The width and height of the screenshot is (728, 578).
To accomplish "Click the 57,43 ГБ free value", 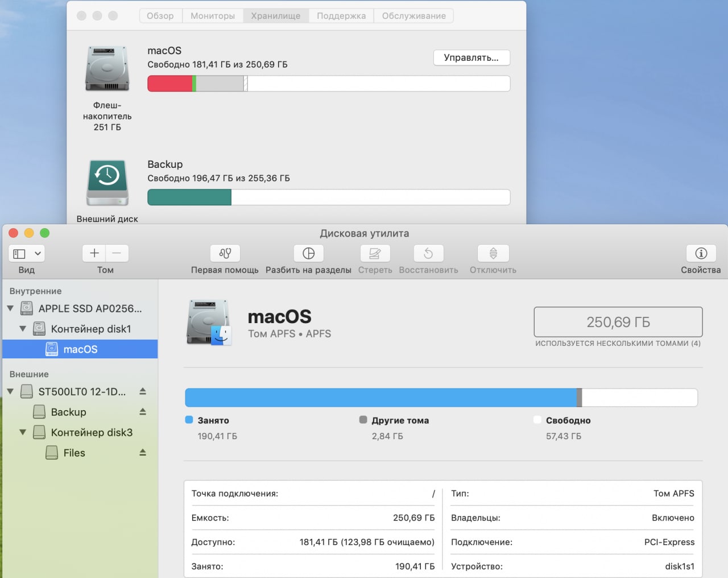I will (x=564, y=436).
